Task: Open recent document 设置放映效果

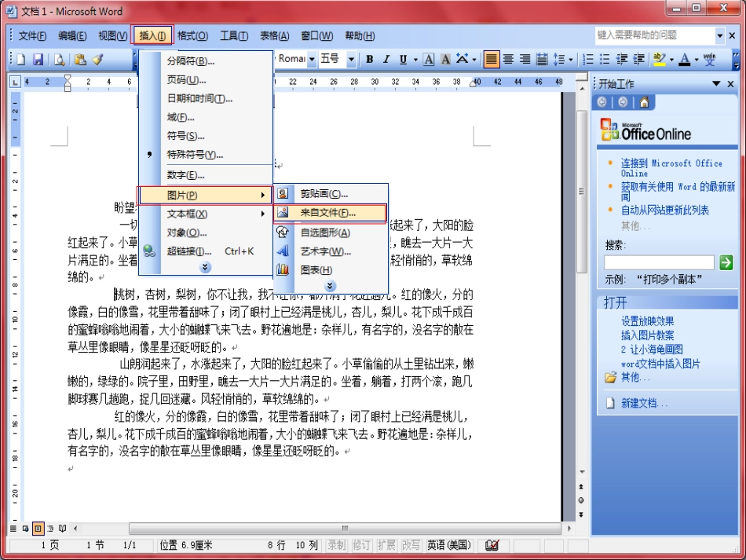Action: 647,320
